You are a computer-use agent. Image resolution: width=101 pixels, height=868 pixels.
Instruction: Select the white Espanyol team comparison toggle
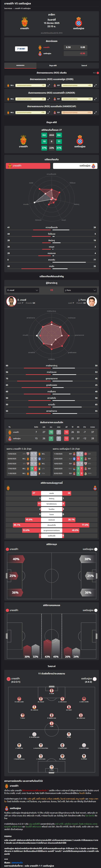pos(75,166)
